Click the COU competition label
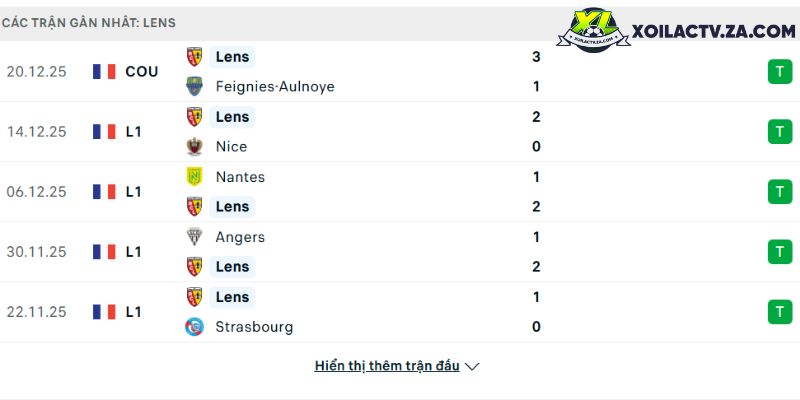The image size is (800, 400). click(142, 71)
